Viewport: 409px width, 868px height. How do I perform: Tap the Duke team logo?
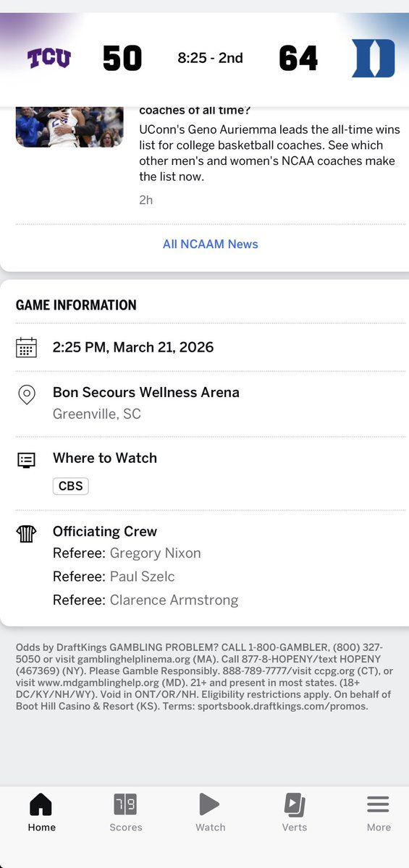coord(374,59)
